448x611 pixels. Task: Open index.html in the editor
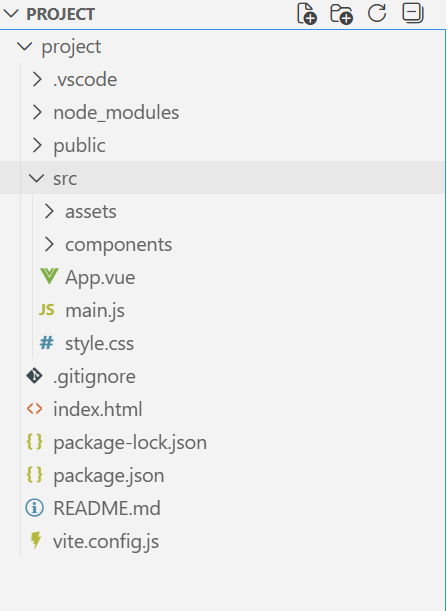222,409
